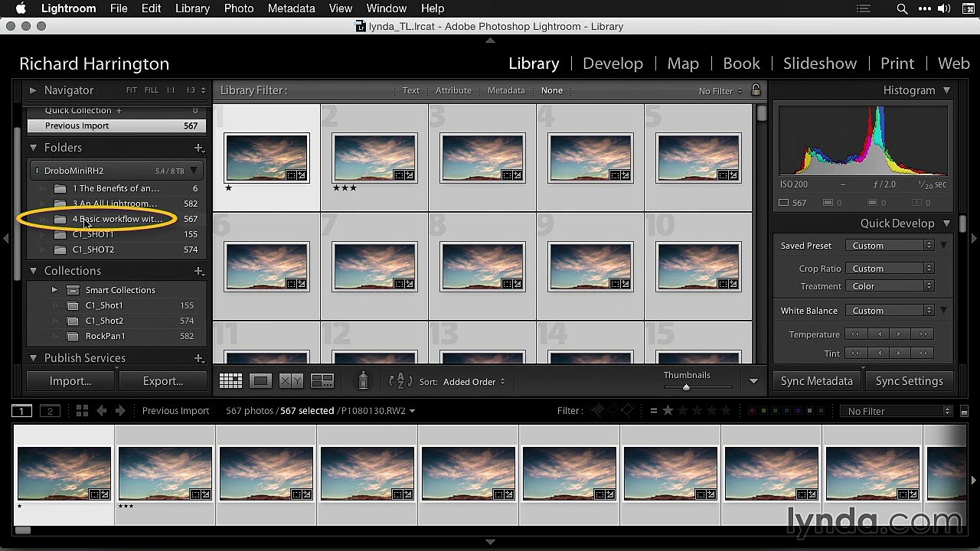Collapse the Folders panel
Screen dimensions: 980x551
[x=33, y=148]
